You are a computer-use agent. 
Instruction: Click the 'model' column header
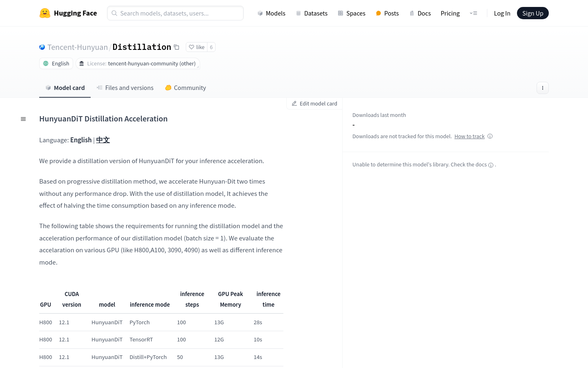point(107,305)
